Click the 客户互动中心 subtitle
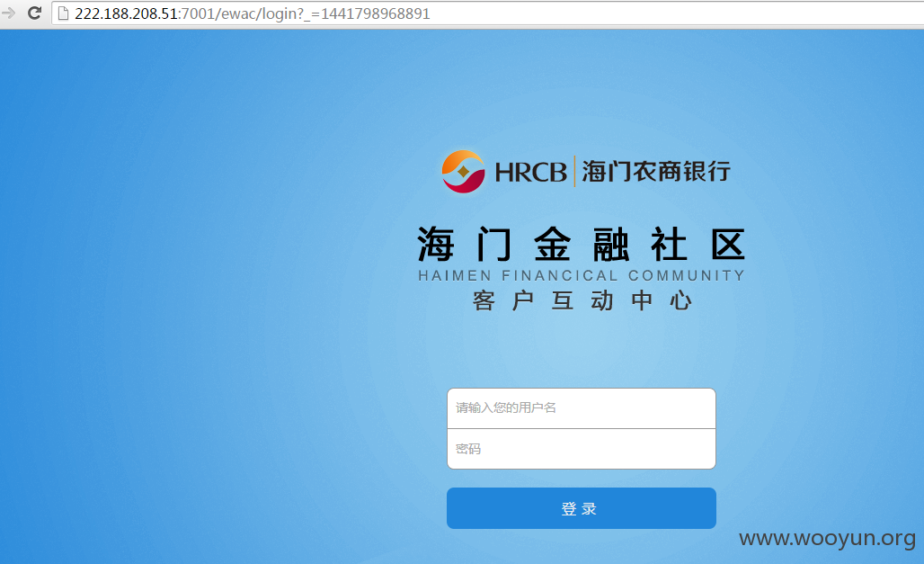This screenshot has width=924, height=564. point(582,300)
